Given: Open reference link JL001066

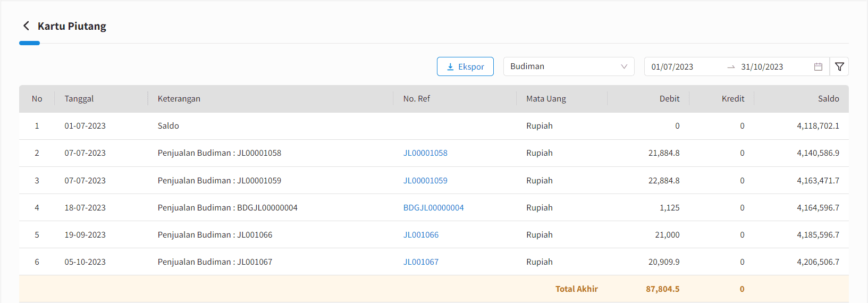Looking at the screenshot, I should (421, 235).
